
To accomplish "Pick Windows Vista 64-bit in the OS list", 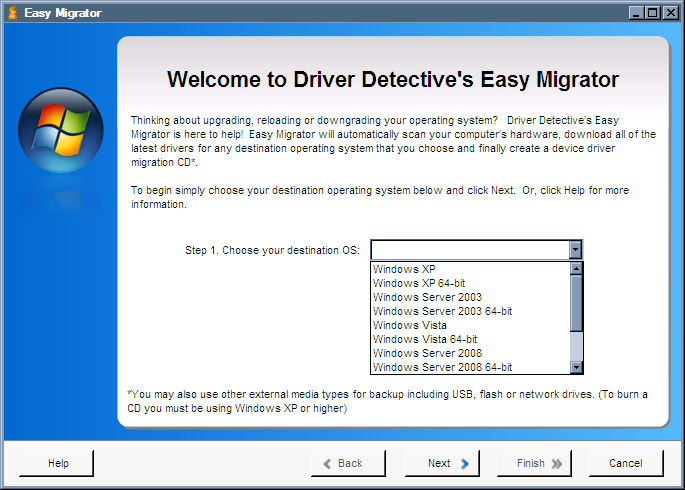I will (471, 339).
